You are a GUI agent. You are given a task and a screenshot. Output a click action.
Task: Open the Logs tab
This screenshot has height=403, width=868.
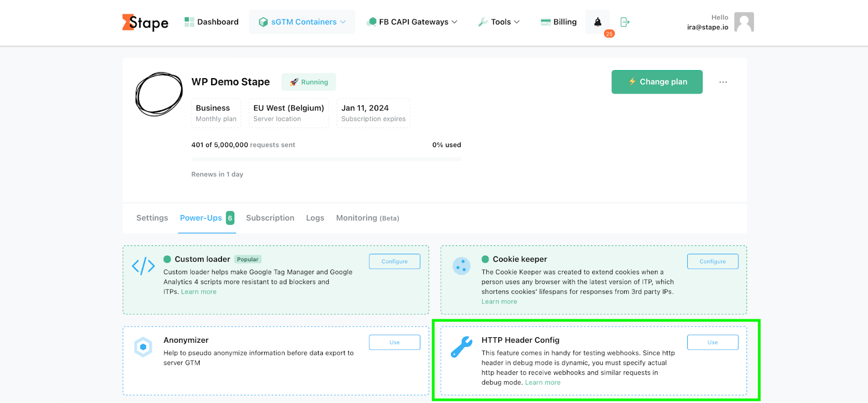[315, 218]
